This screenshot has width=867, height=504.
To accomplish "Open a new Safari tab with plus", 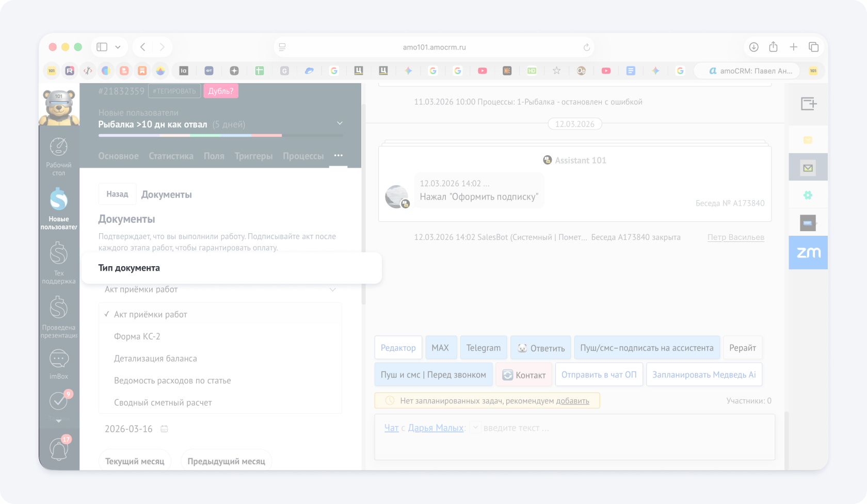I will (x=794, y=47).
